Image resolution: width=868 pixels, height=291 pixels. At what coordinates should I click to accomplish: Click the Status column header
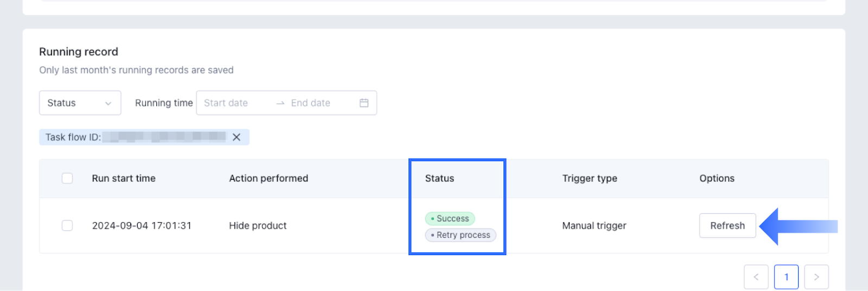click(x=439, y=178)
